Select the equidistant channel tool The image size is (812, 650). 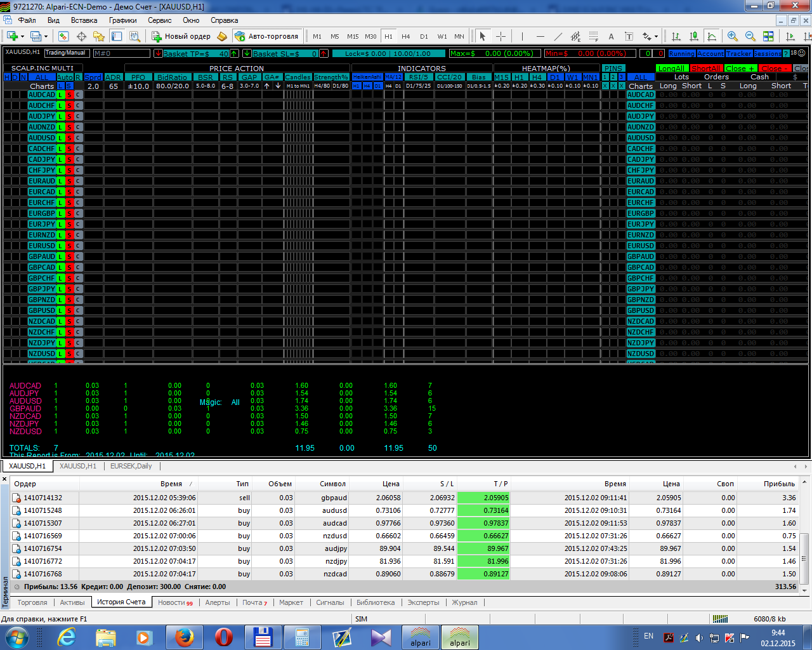(x=575, y=36)
